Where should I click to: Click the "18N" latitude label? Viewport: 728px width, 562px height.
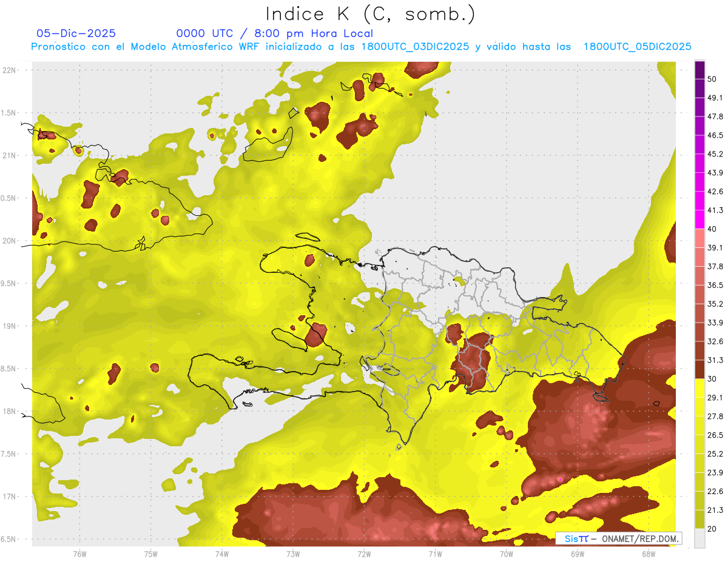click(x=10, y=412)
